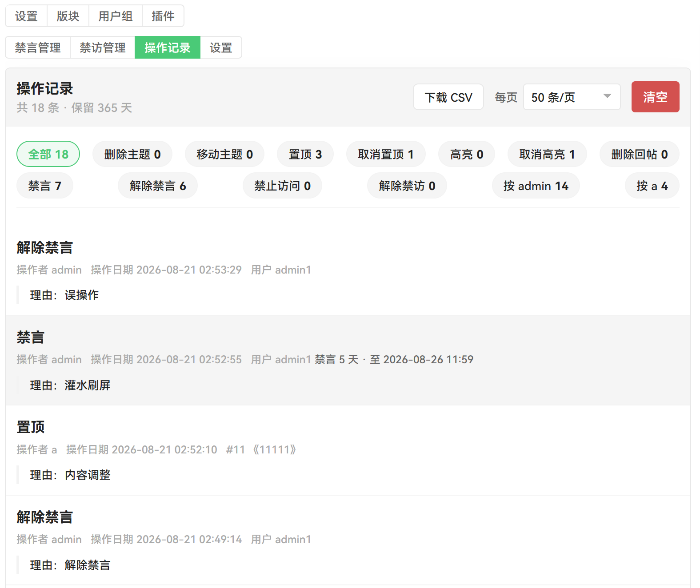Click timestamp 2026-08-21 02:49:14
This screenshot has height=588, width=700.
pos(189,540)
